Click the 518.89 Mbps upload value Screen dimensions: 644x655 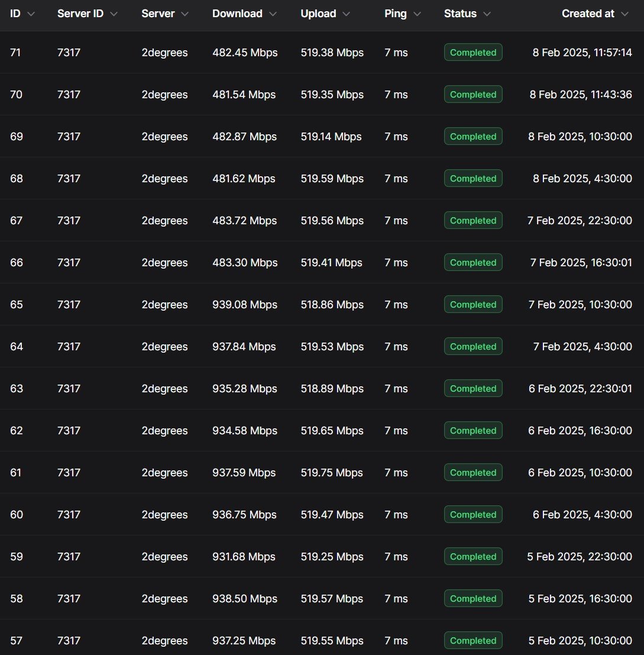point(332,389)
